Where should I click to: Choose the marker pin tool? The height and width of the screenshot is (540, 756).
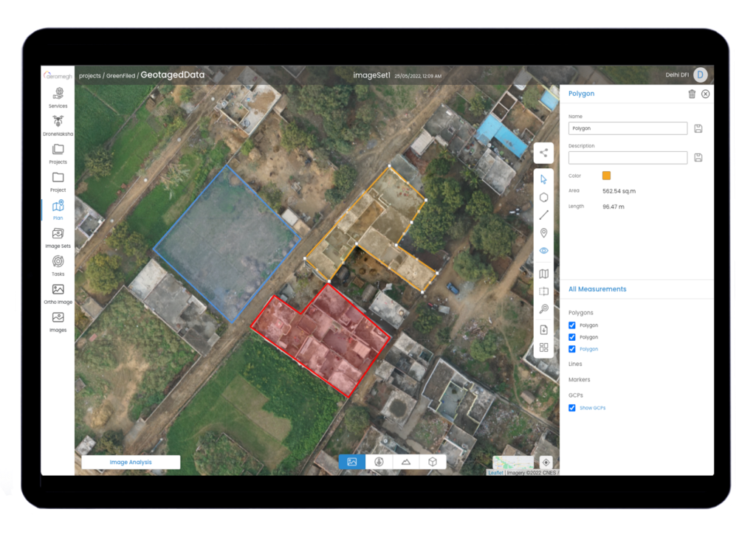pyautogui.click(x=543, y=233)
